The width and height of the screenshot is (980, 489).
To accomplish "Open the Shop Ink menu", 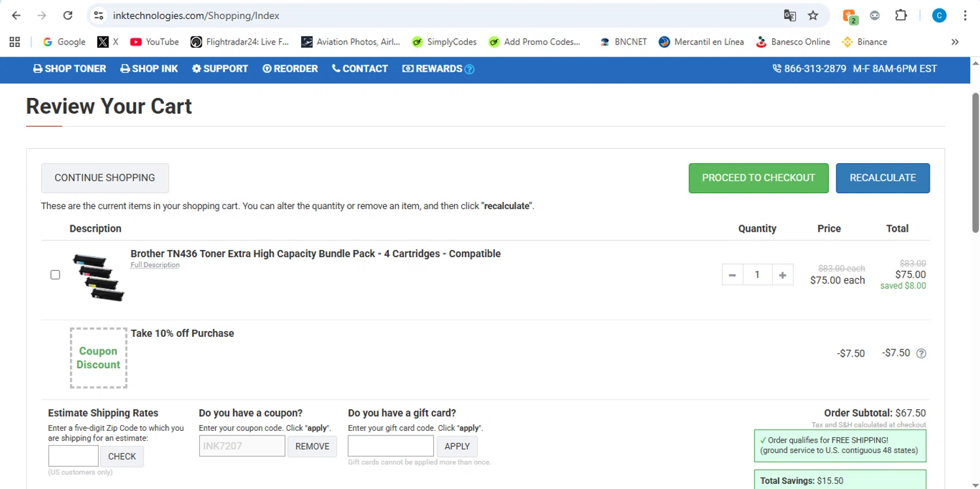I will (x=149, y=69).
